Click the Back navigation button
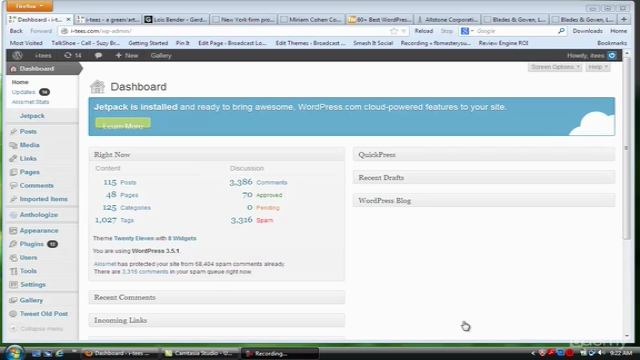The width and height of the screenshot is (640, 360). coord(16,31)
